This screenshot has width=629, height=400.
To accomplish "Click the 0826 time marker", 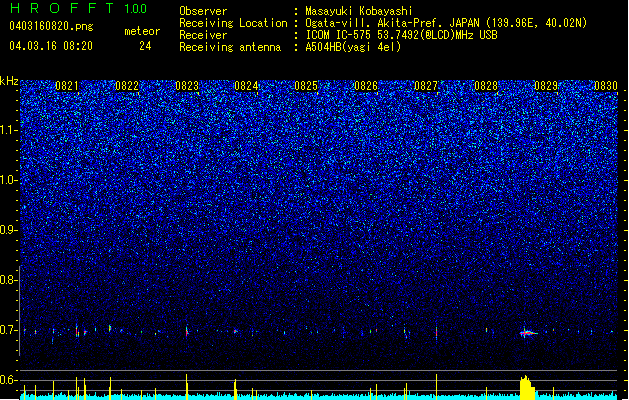I will [366, 86].
